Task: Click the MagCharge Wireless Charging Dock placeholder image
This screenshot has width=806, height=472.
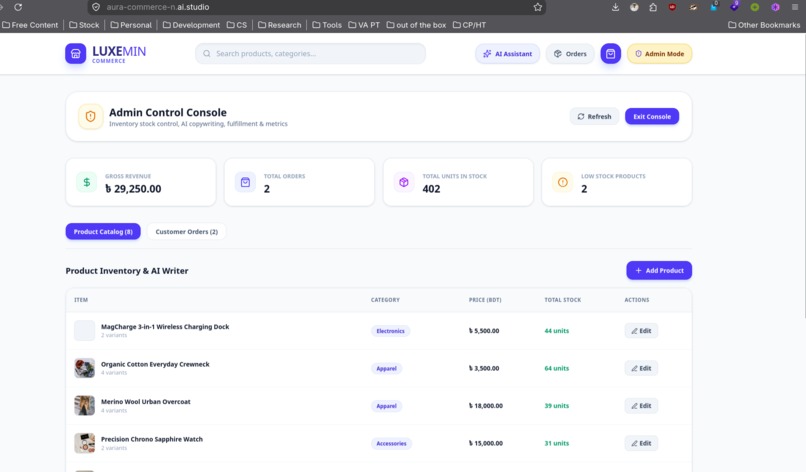Action: pos(84,331)
